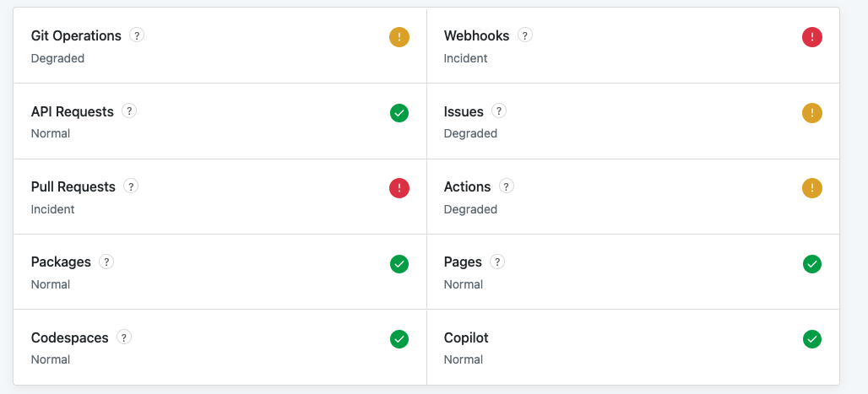Click the Incident status text under Webhooks
868x394 pixels.
coord(465,58)
